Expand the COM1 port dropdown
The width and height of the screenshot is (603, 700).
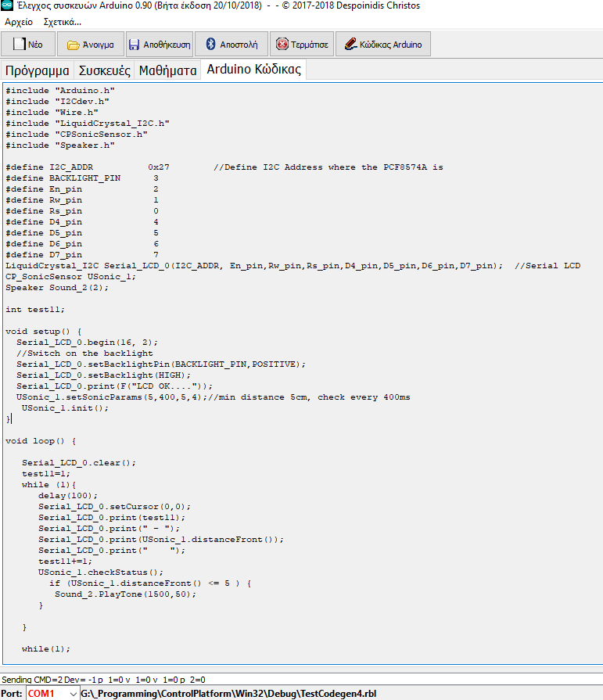74,694
